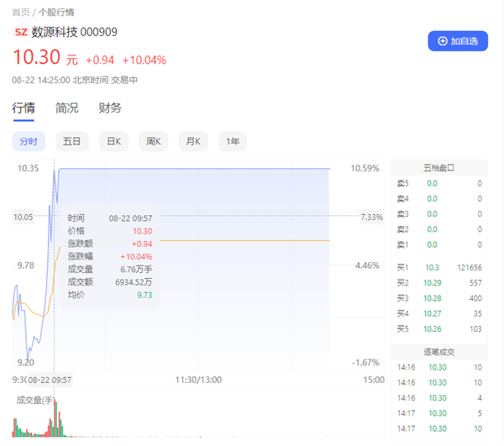Click the change value +0.94 in header
Screen dimensions: 504x446
coord(100,60)
